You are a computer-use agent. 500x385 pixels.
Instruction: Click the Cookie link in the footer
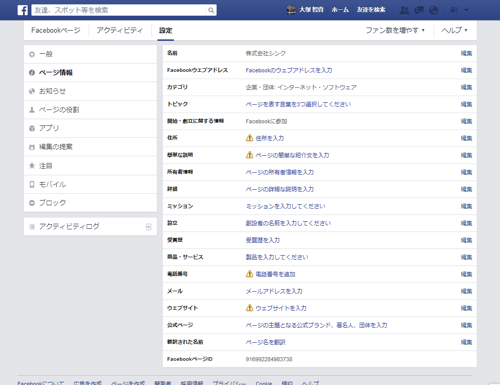click(264, 383)
